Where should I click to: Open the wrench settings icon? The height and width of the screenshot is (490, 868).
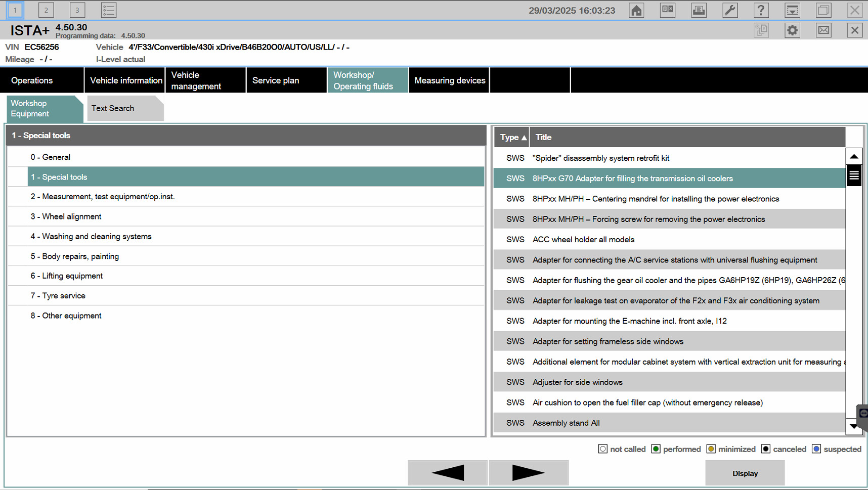click(730, 10)
